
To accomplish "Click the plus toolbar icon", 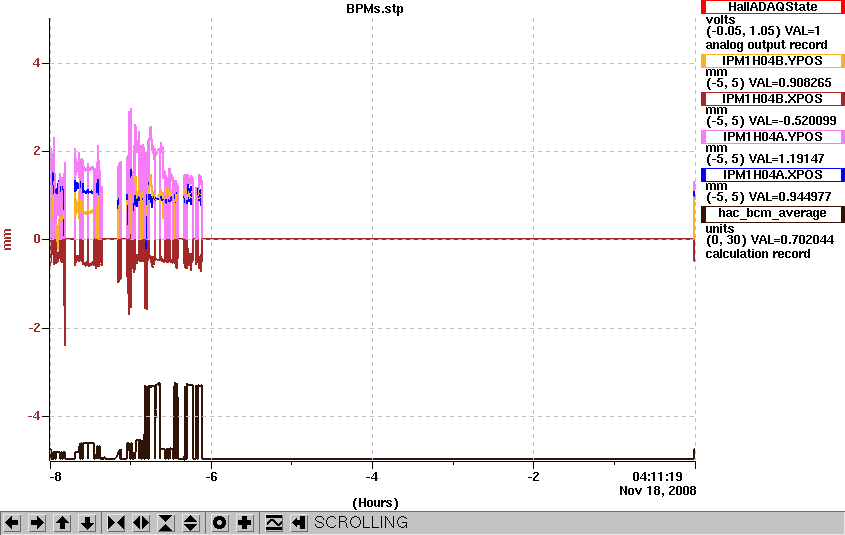I will click(x=245, y=523).
